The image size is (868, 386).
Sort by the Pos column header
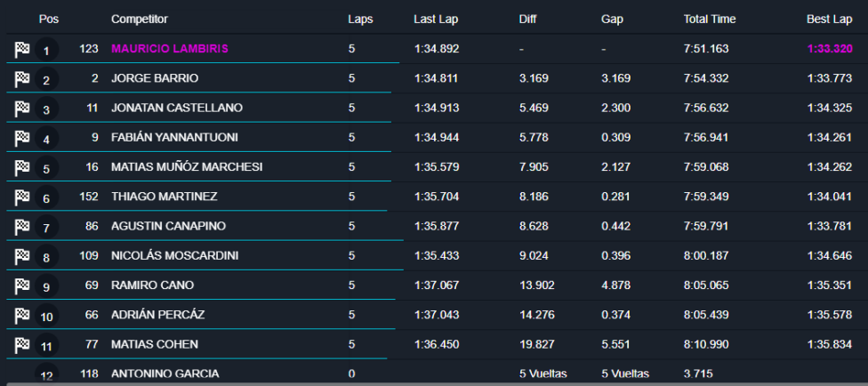47,19
